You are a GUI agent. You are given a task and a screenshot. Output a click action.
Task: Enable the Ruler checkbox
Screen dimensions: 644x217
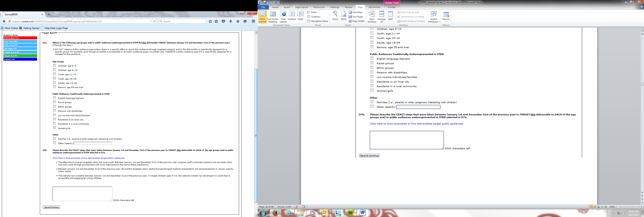click(309, 12)
